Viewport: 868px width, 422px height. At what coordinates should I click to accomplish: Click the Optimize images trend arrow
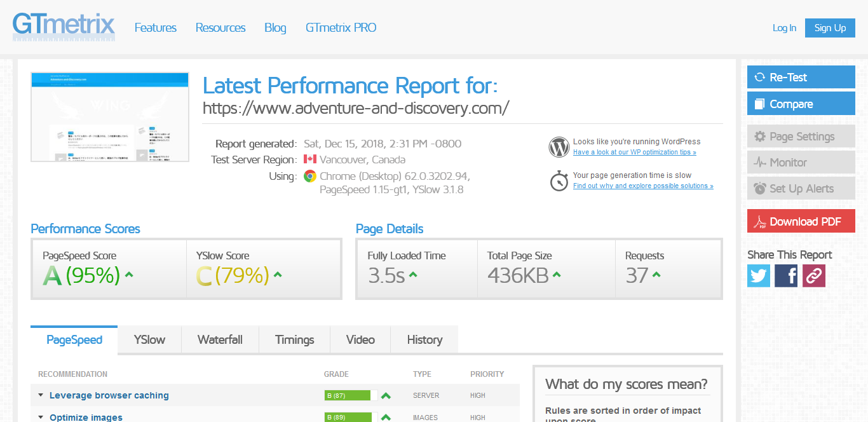pos(386,417)
